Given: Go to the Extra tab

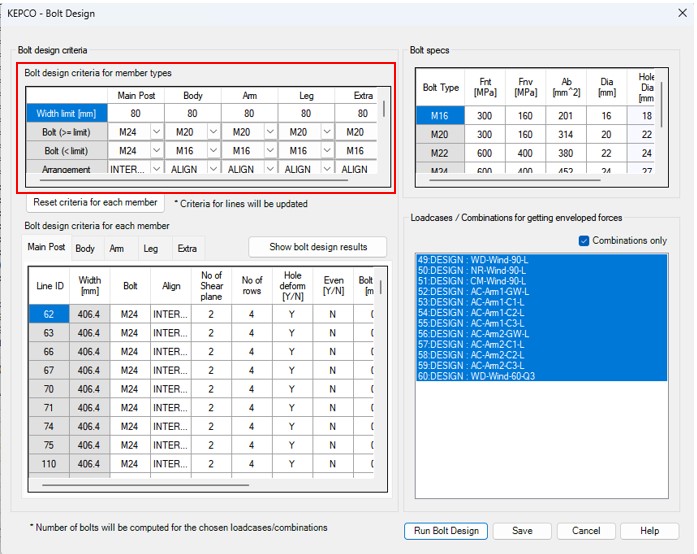Looking at the screenshot, I should click(x=187, y=248).
